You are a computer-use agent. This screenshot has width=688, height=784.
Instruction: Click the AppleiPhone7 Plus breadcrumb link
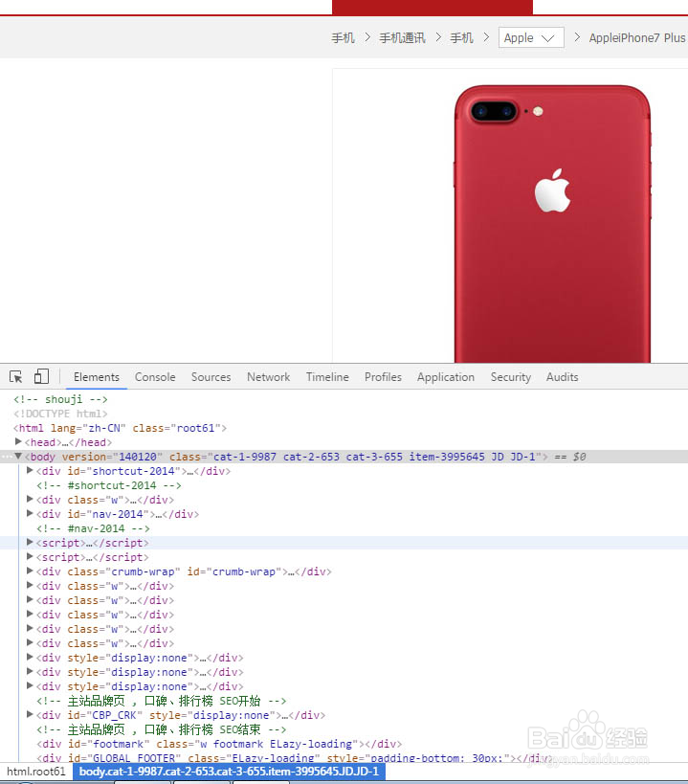[637, 38]
